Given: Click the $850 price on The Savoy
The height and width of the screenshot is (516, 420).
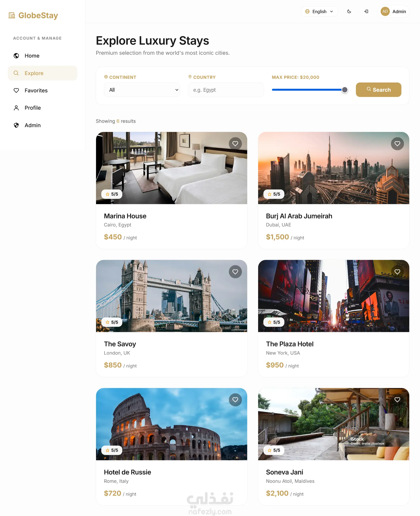Looking at the screenshot, I should (x=113, y=365).
